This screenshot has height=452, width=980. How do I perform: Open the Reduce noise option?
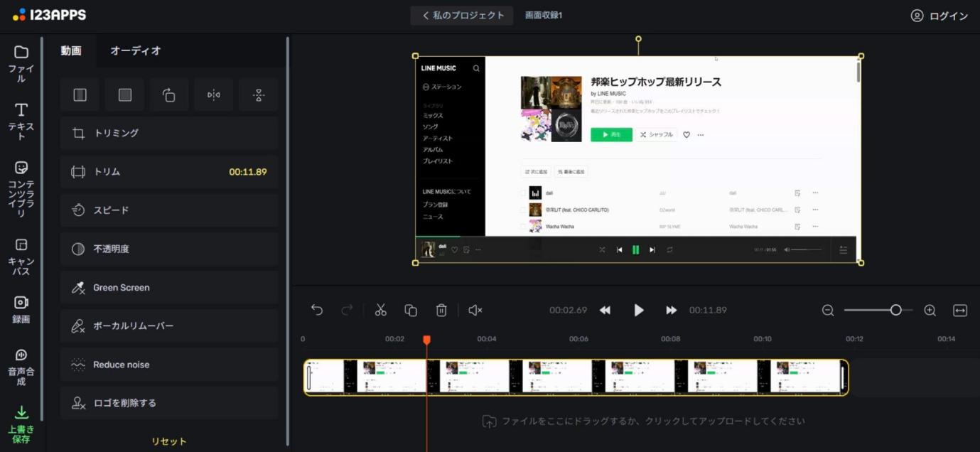click(169, 365)
